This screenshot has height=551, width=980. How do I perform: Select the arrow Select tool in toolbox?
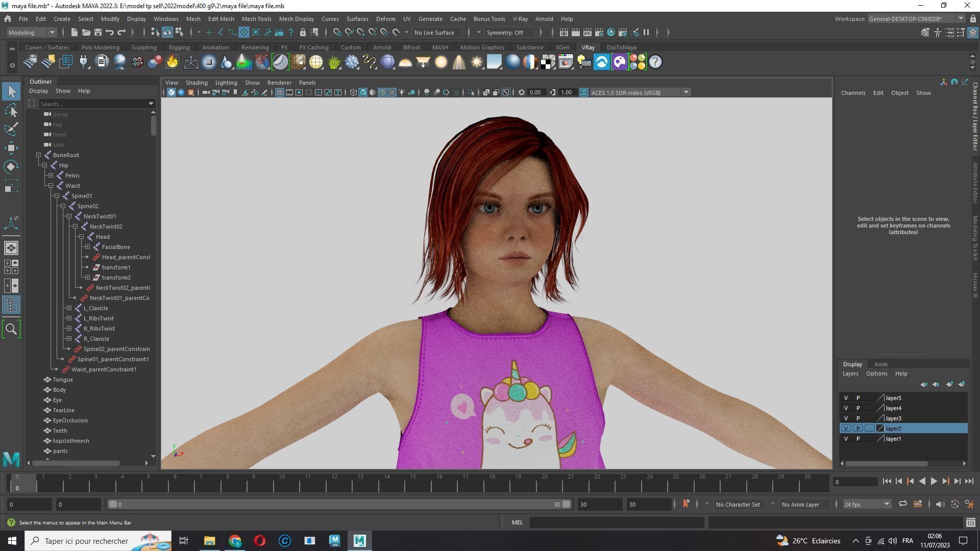click(11, 92)
